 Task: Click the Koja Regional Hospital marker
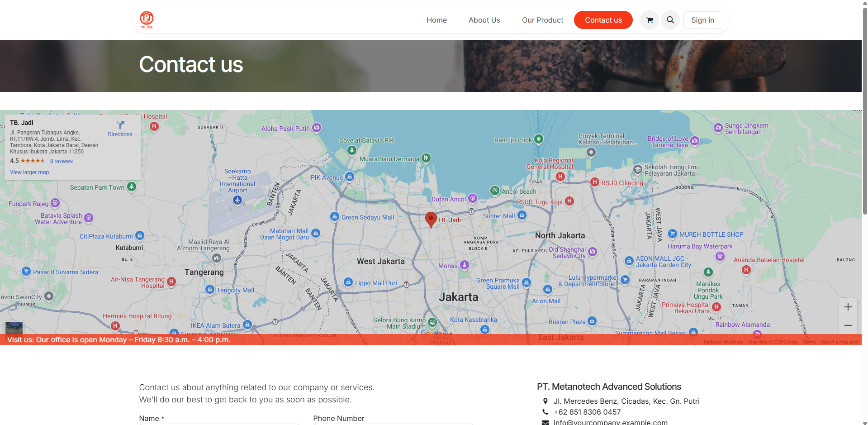560,177
